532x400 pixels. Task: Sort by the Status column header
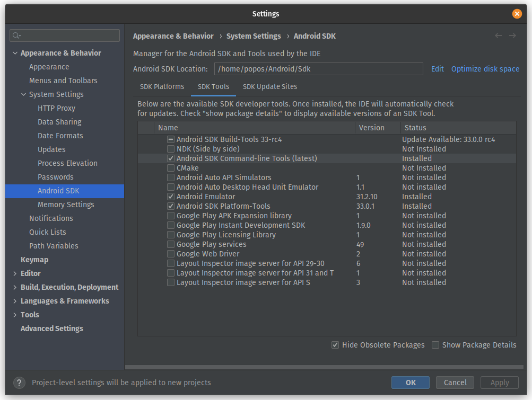[x=458, y=128]
